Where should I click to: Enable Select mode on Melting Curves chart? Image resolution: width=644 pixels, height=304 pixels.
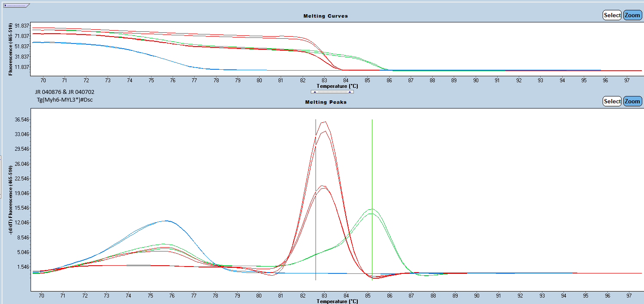612,16
